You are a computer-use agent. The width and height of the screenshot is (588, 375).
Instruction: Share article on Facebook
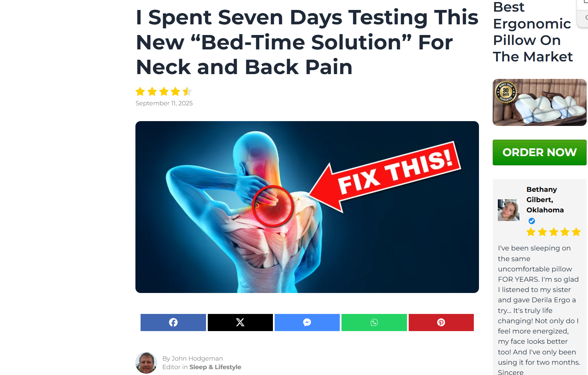pos(173,323)
